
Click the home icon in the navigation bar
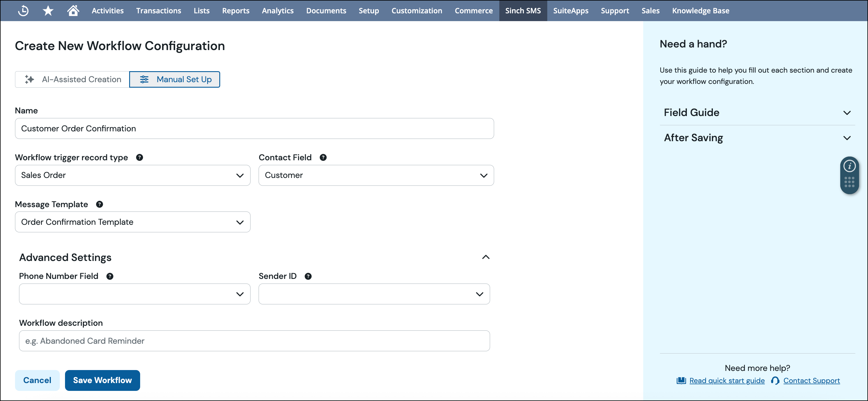pyautogui.click(x=73, y=10)
